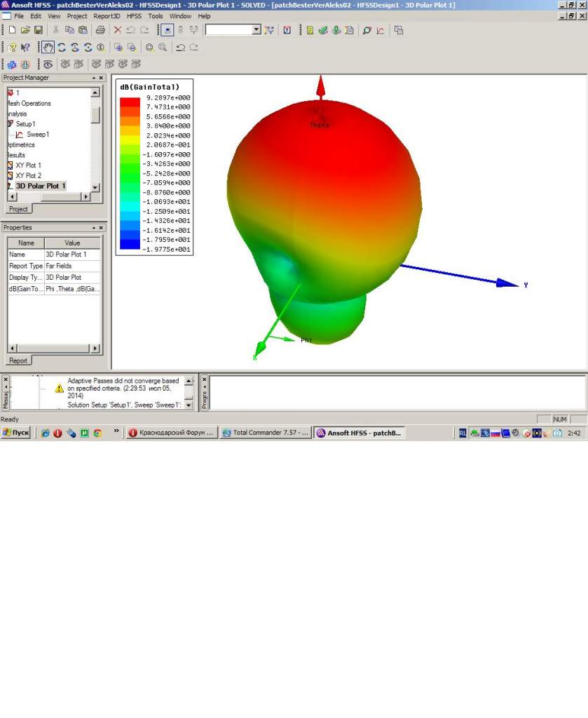Select Setup1 in the project tree

pyautogui.click(x=26, y=124)
